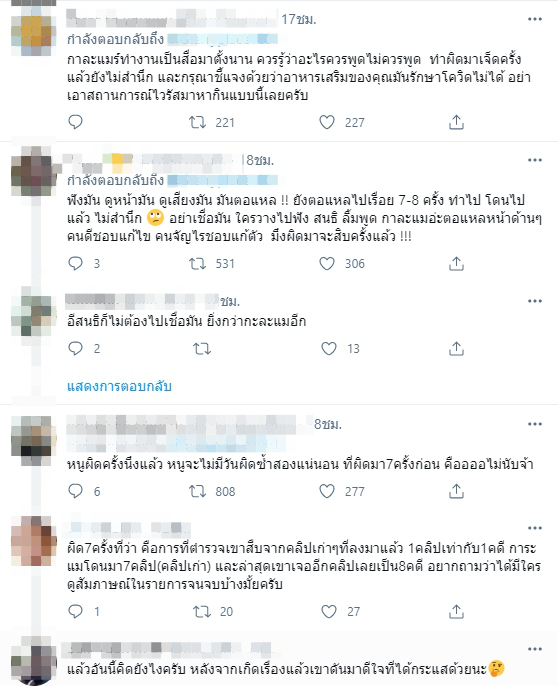Open more options on tweet with 808 retweets
The width and height of the screenshot is (558, 686).
coord(535,424)
